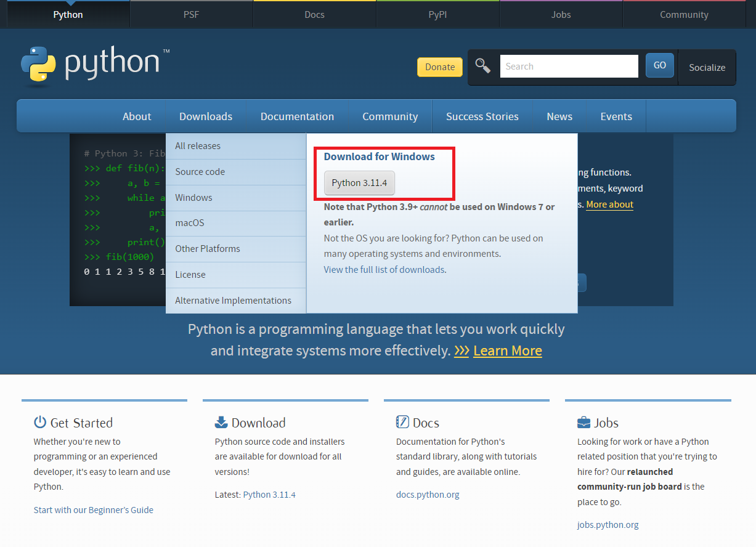The width and height of the screenshot is (756, 547).
Task: Click the Download section heading
Action: (258, 423)
